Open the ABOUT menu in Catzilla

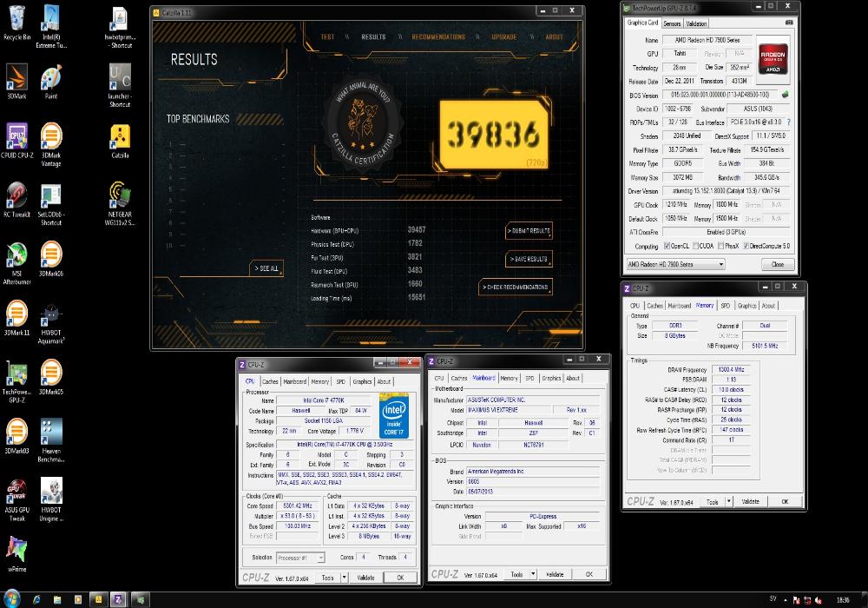[x=554, y=37]
